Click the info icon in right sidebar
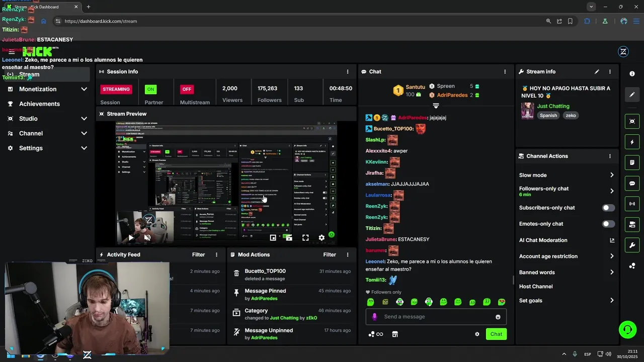644x362 pixels. (x=632, y=73)
